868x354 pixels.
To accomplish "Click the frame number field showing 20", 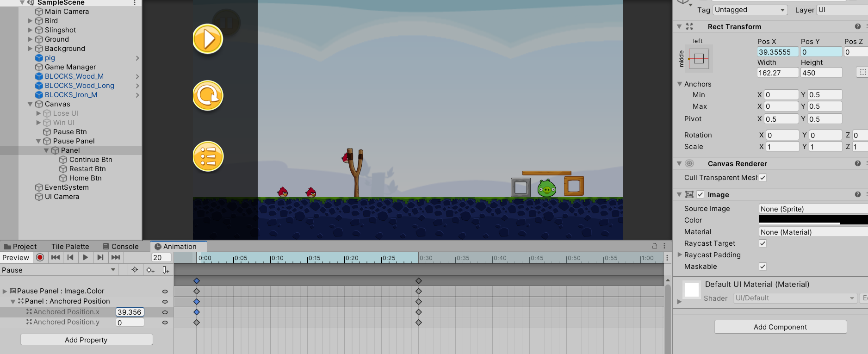I will point(161,258).
